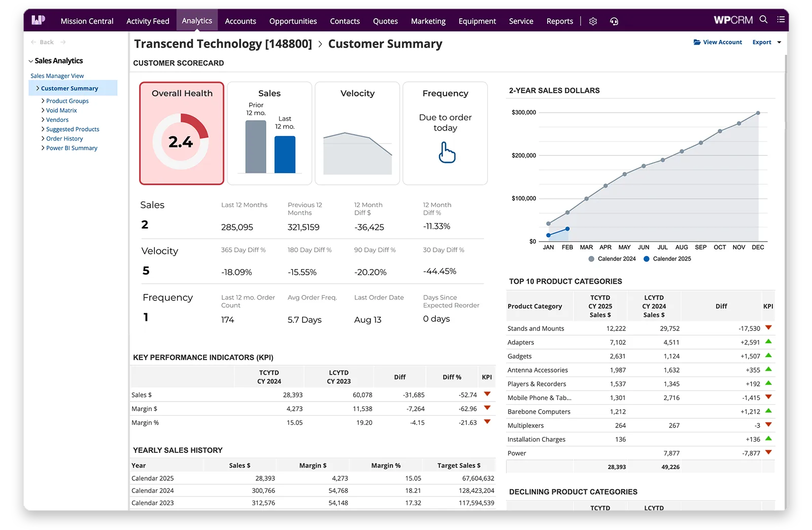The image size is (812, 530).
Task: Open the Quotes tab
Action: (385, 21)
